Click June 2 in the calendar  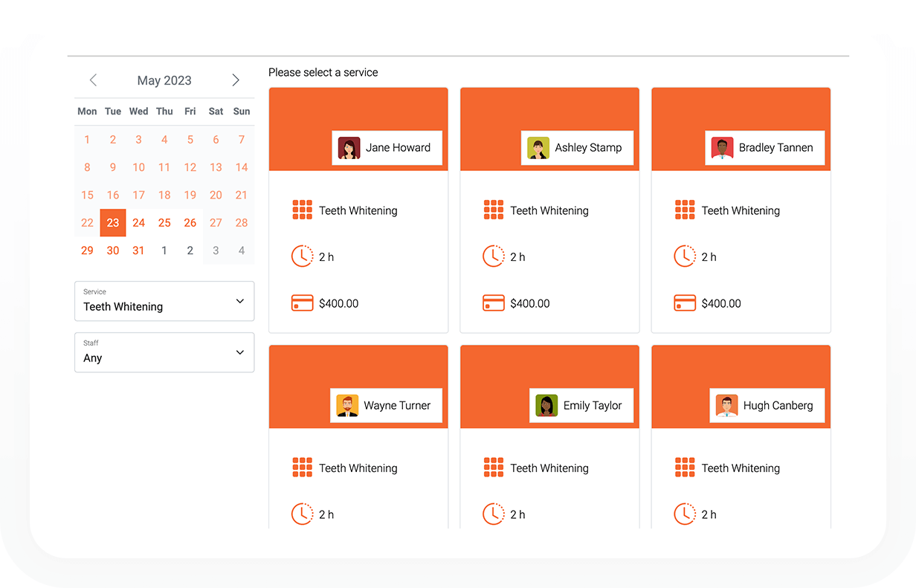(x=190, y=251)
